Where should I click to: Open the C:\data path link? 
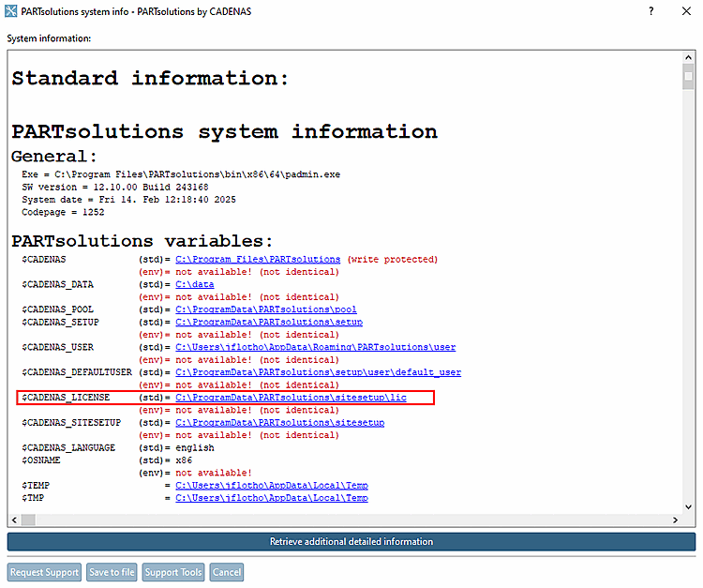[195, 284]
